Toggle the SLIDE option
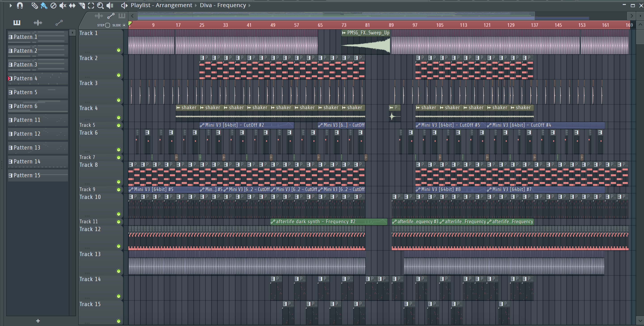Viewport: 644px width, 326px height. 124,25
